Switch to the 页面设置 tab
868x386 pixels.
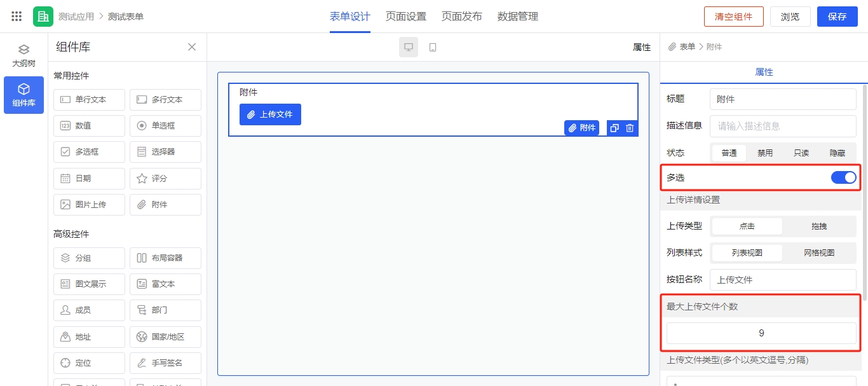click(x=406, y=17)
